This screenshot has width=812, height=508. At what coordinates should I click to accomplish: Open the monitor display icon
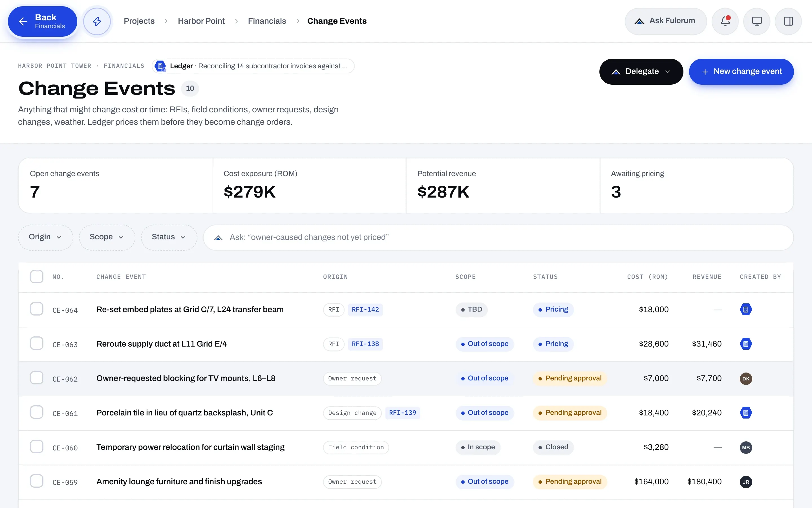pos(757,21)
